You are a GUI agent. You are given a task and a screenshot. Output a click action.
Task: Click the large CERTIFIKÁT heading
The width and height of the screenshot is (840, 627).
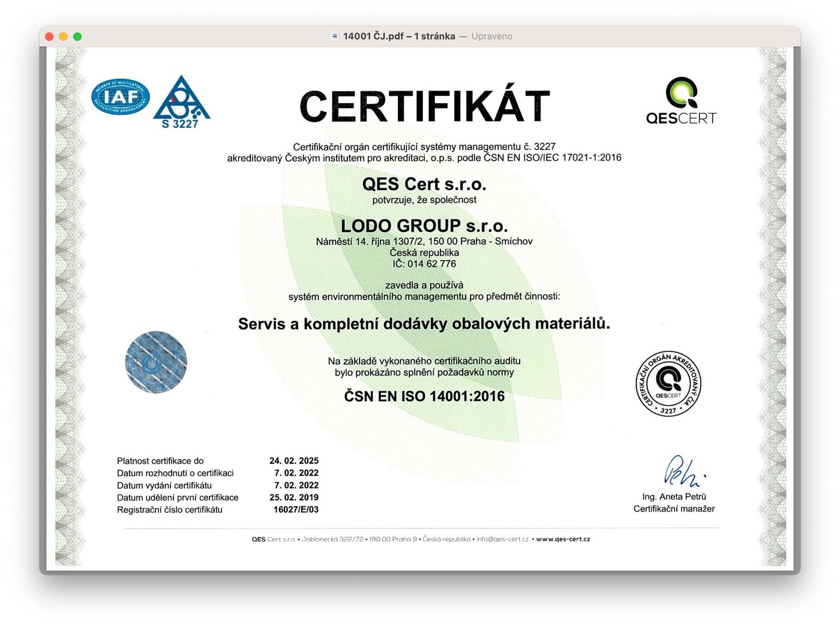[424, 107]
